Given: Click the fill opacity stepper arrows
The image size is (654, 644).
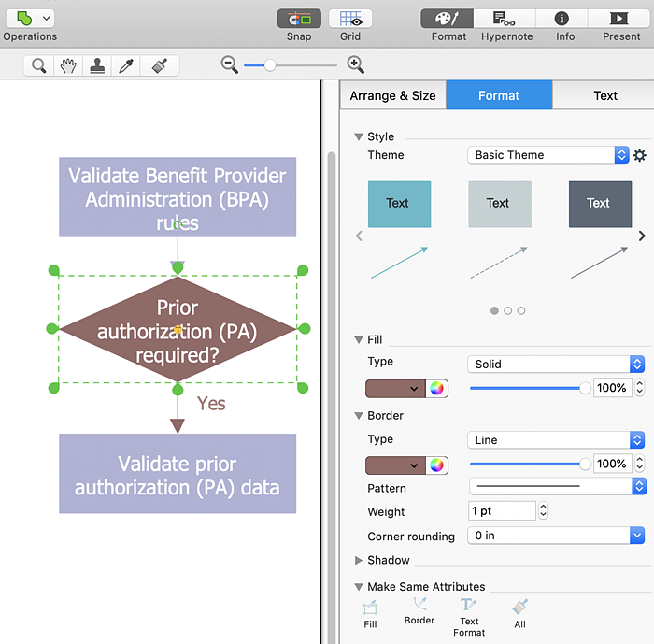Looking at the screenshot, I should point(639,388).
